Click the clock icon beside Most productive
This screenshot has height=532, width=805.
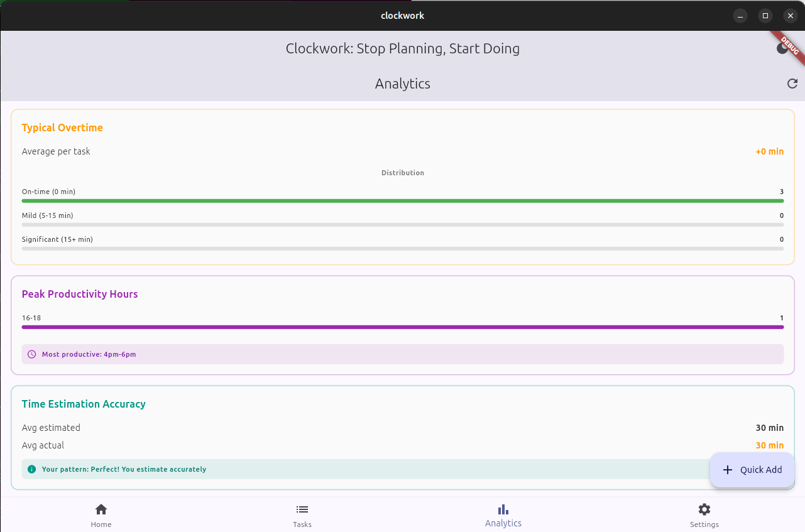(x=32, y=354)
